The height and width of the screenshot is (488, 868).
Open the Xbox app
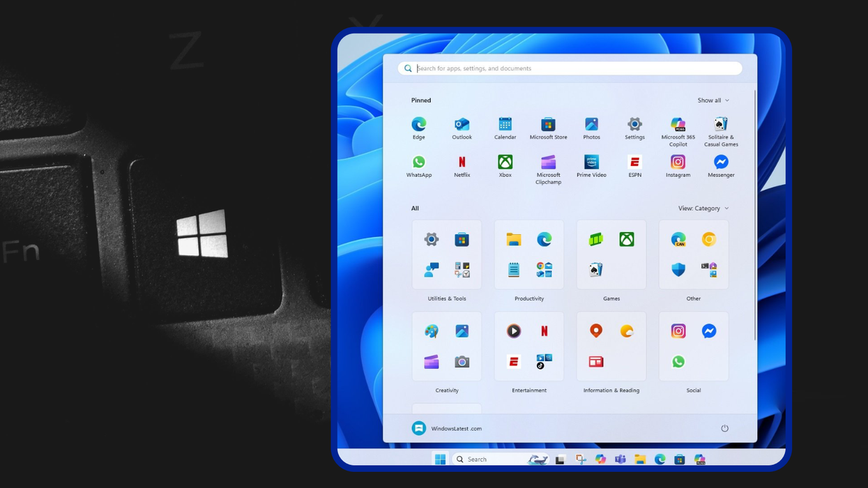coord(505,163)
